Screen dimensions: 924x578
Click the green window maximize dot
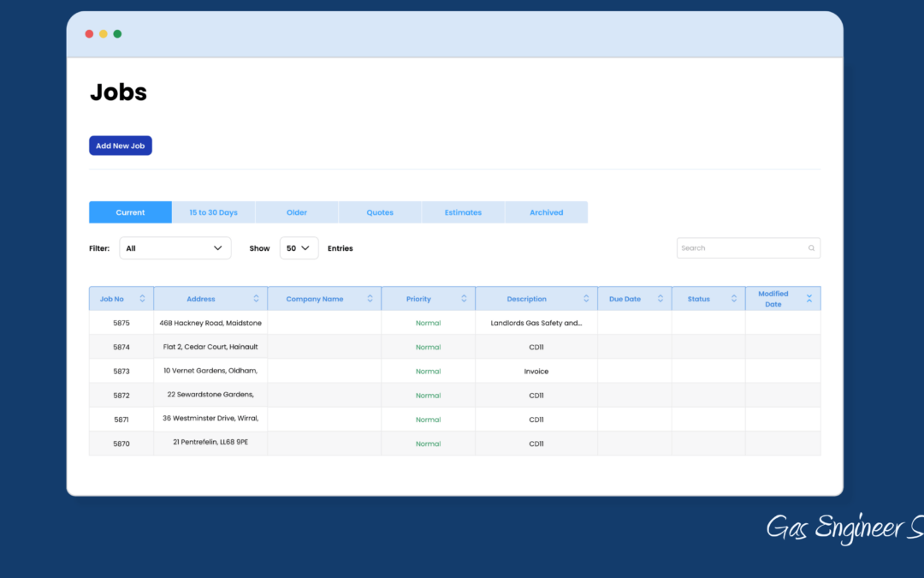pos(117,34)
